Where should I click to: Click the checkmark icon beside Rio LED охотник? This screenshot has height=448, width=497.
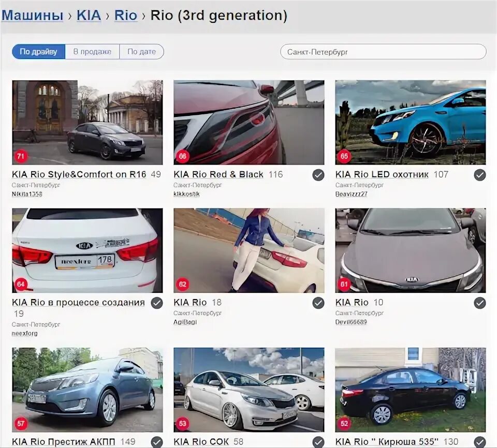click(480, 175)
